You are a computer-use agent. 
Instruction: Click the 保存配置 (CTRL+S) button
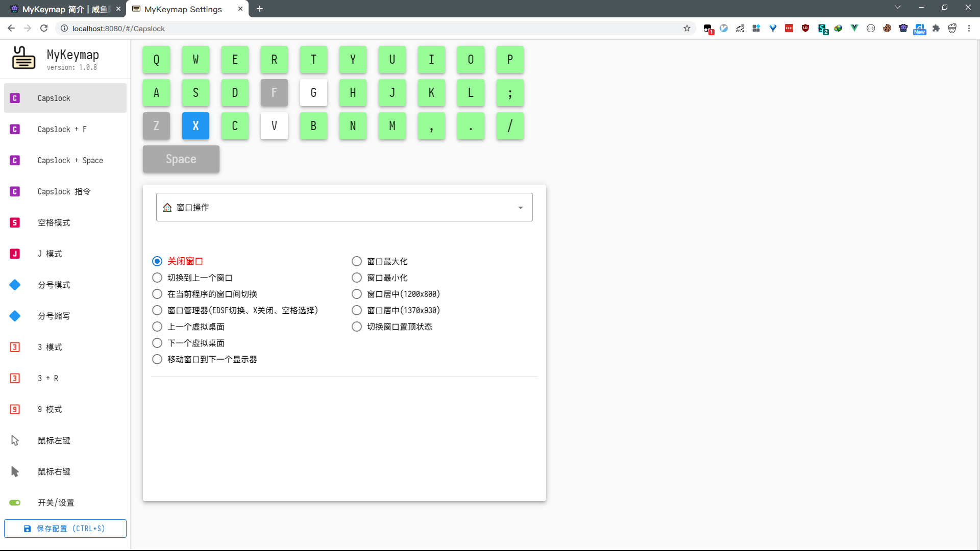(x=65, y=529)
